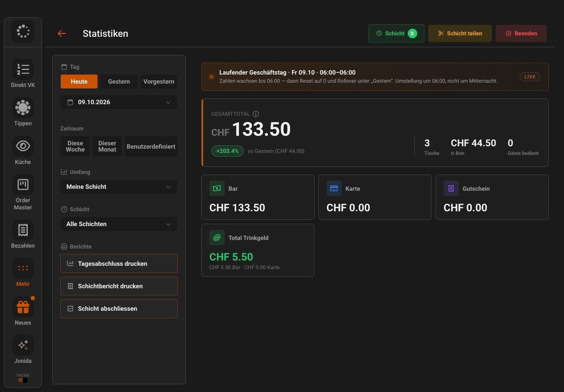Click the Bar cash icon
The image size is (564, 392).
point(217,188)
